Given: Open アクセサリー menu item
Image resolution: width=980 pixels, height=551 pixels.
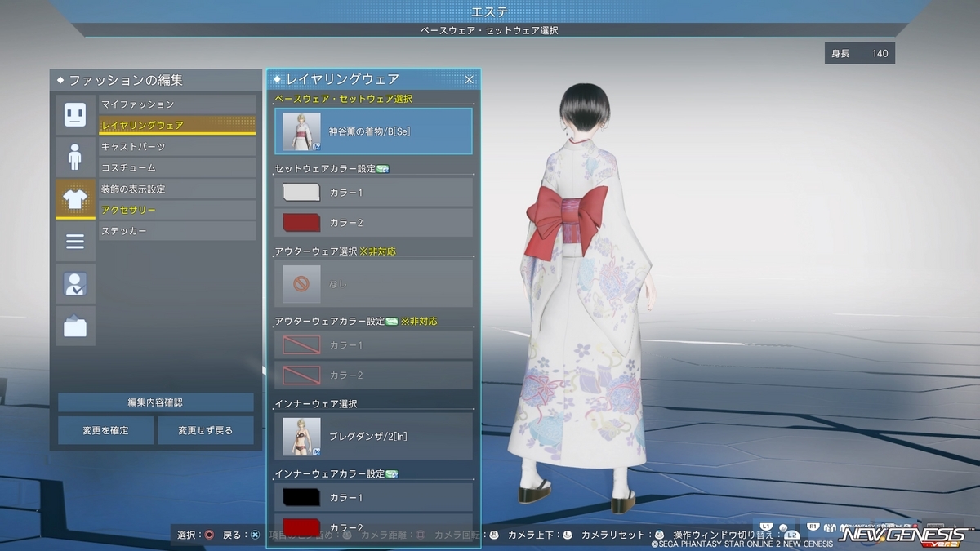Looking at the screenshot, I should pyautogui.click(x=177, y=211).
